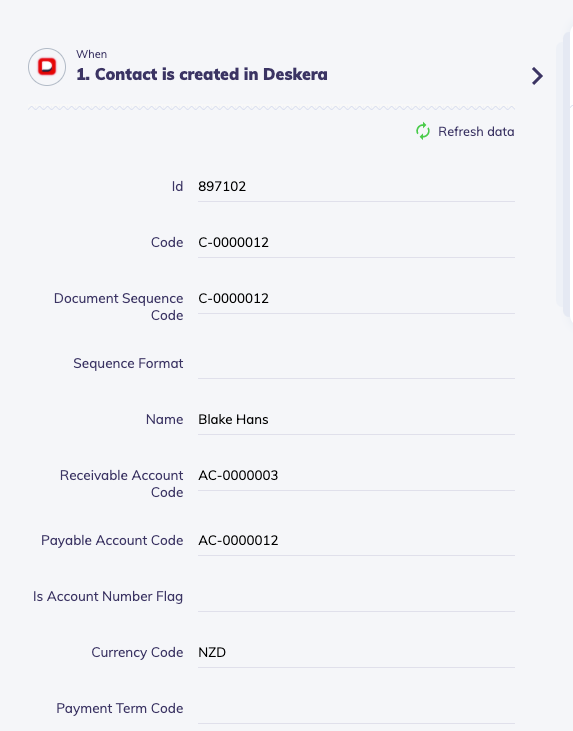Click the 'When' trigger label
The width and height of the screenshot is (573, 731).
tap(91, 54)
